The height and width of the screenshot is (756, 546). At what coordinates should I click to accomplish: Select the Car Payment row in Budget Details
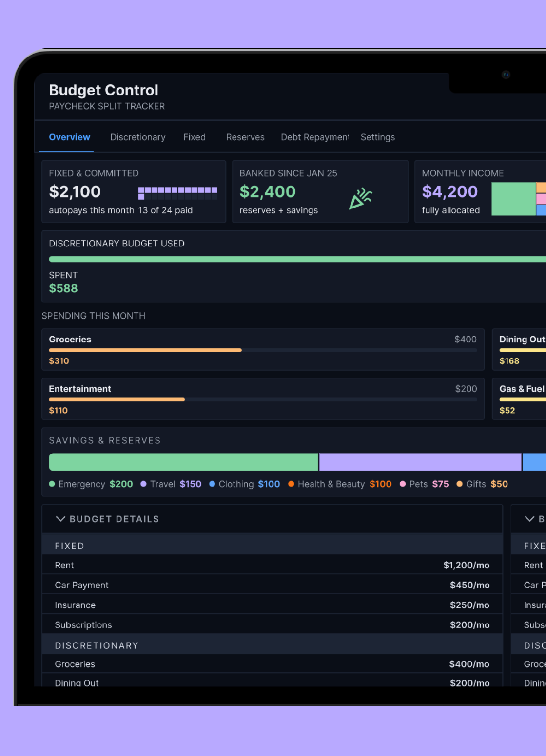[272, 585]
